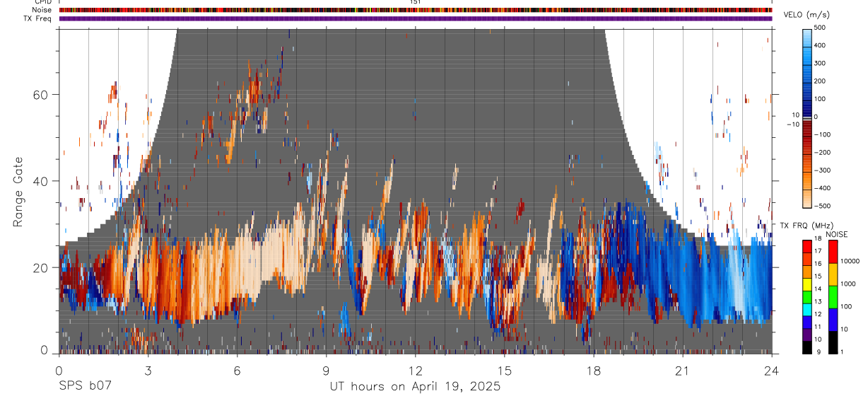Image resolution: width=868 pixels, height=401 pixels.
Task: Click the noise level color legend
Action: tap(833, 296)
